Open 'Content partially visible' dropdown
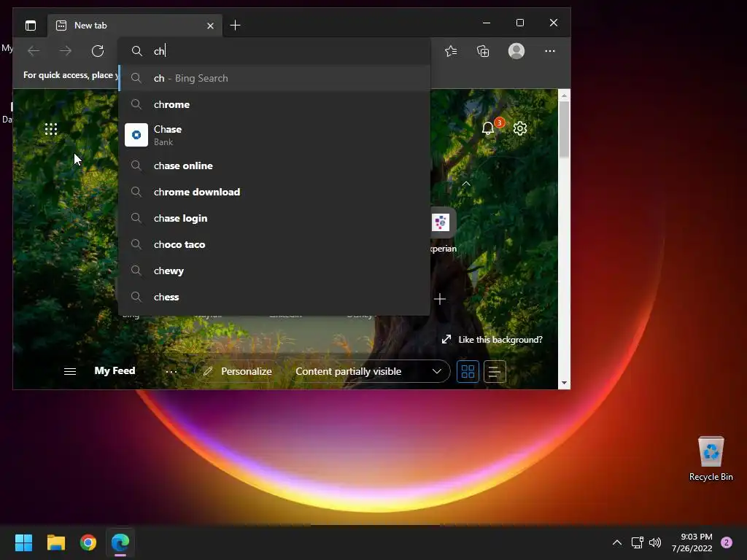747x560 pixels. click(368, 371)
